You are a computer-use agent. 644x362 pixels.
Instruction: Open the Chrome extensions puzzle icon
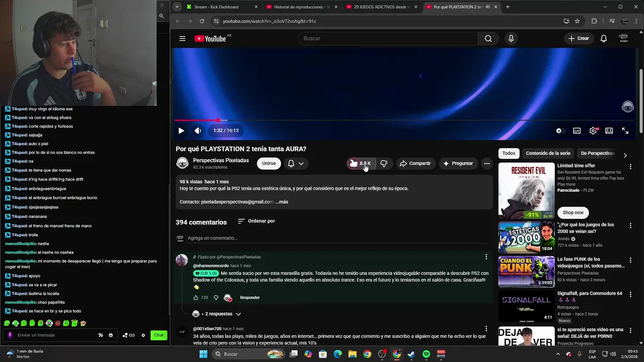594,21
